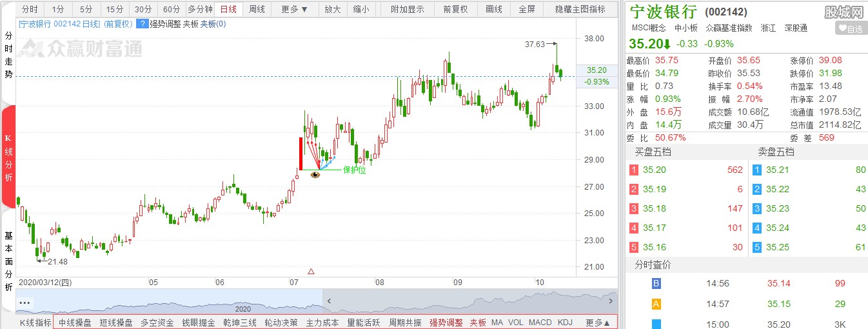Switch to 1分 chart period

[x=58, y=10]
